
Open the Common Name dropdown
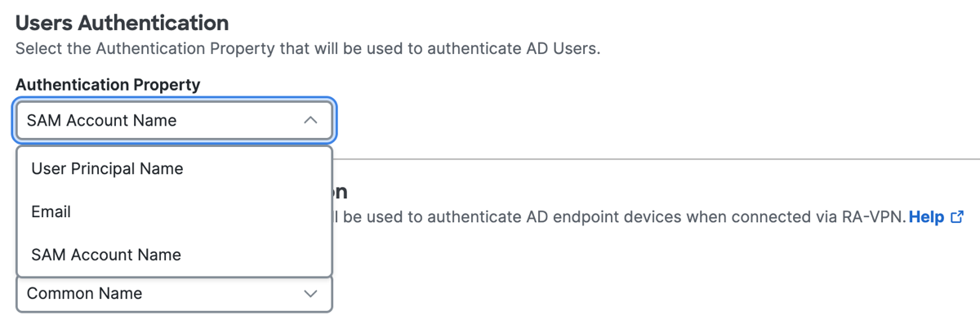pos(174,293)
